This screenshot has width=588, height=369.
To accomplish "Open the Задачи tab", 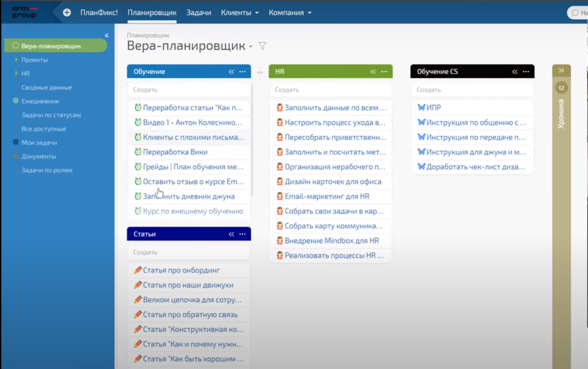I will [199, 13].
